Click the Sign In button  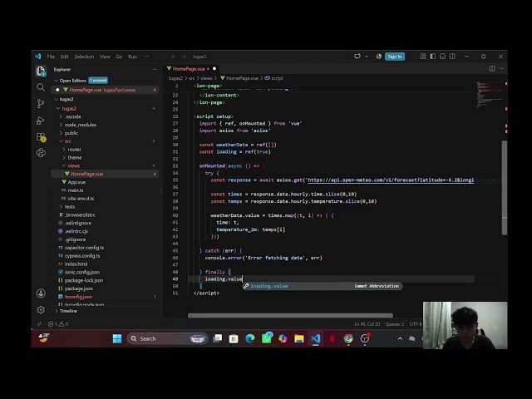[395, 57]
